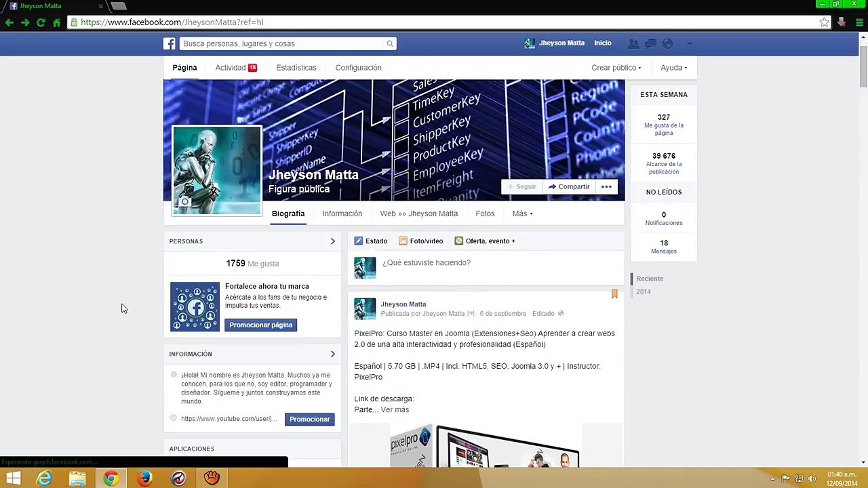Viewport: 868px width, 488px height.
Task: Click the Foto/video photo icon
Action: (403, 241)
